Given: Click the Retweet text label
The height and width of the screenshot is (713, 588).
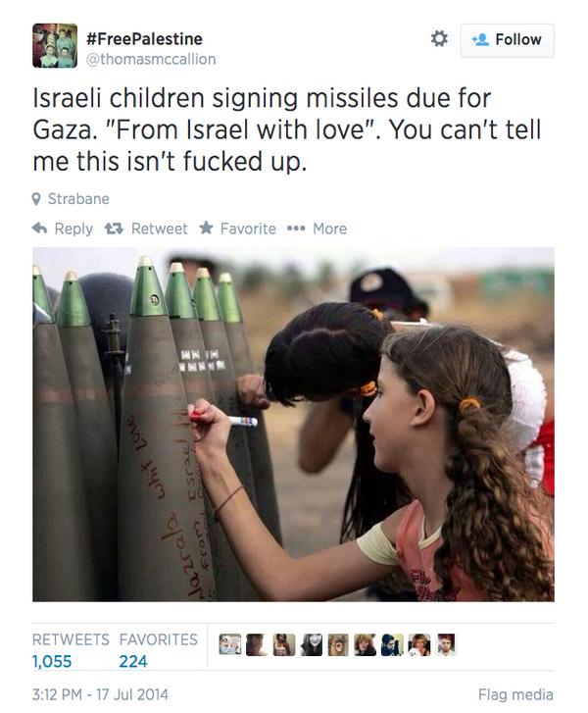Looking at the screenshot, I should [x=159, y=229].
